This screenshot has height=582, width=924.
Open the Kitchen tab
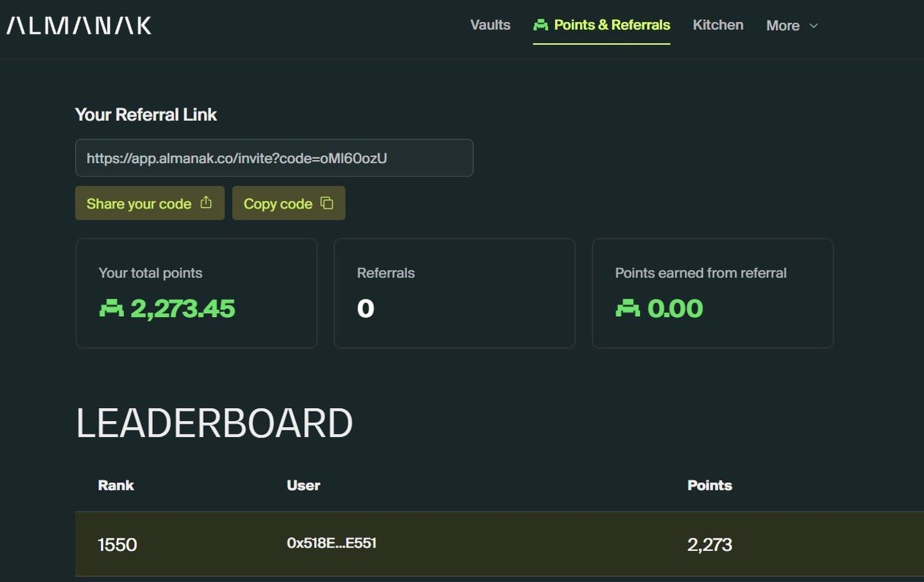tap(718, 25)
